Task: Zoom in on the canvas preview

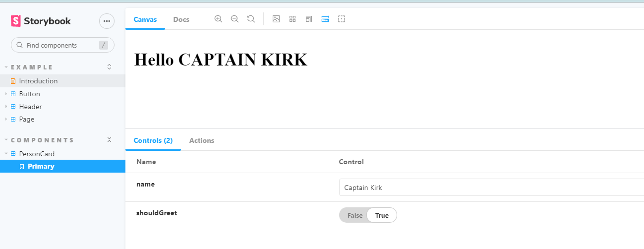Action: pyautogui.click(x=218, y=19)
